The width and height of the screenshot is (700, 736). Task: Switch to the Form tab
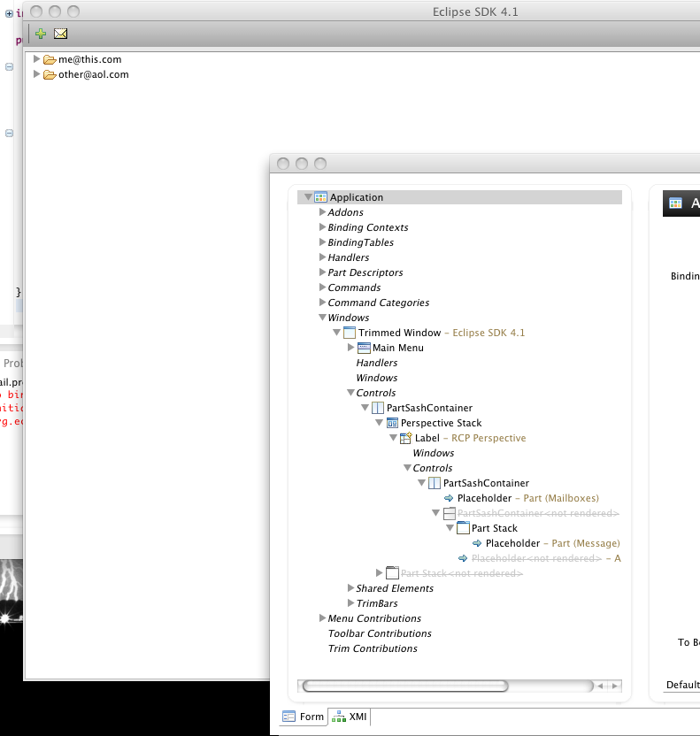(x=304, y=717)
